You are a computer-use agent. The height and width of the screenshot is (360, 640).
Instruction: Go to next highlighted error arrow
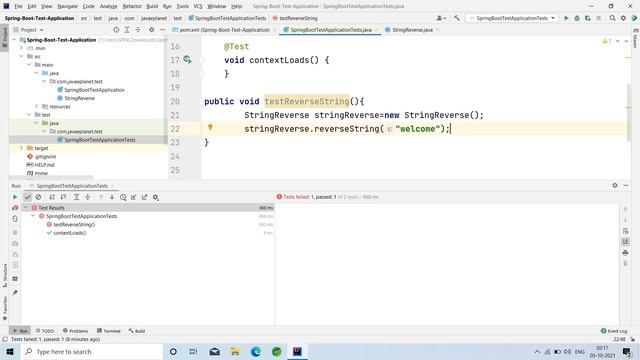point(626,41)
